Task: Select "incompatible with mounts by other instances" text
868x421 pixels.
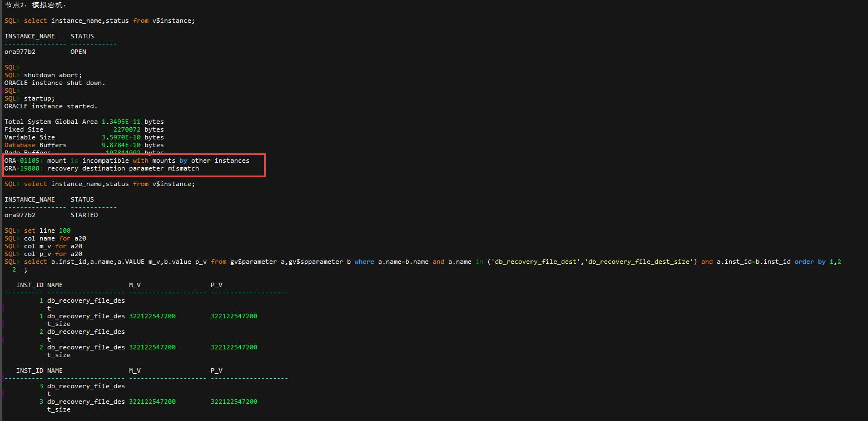Action: (166, 161)
